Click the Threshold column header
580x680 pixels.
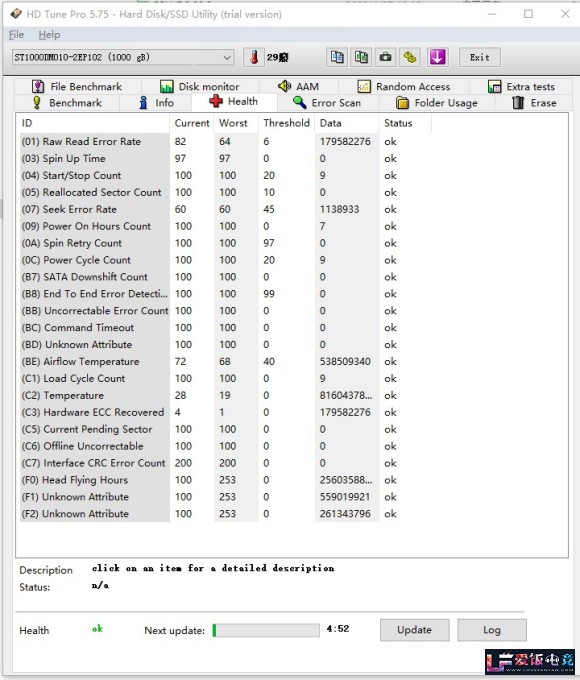click(286, 123)
